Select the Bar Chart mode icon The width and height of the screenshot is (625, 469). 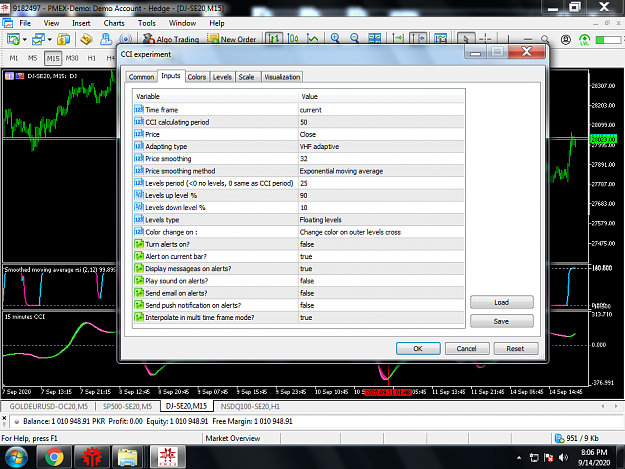point(274,39)
